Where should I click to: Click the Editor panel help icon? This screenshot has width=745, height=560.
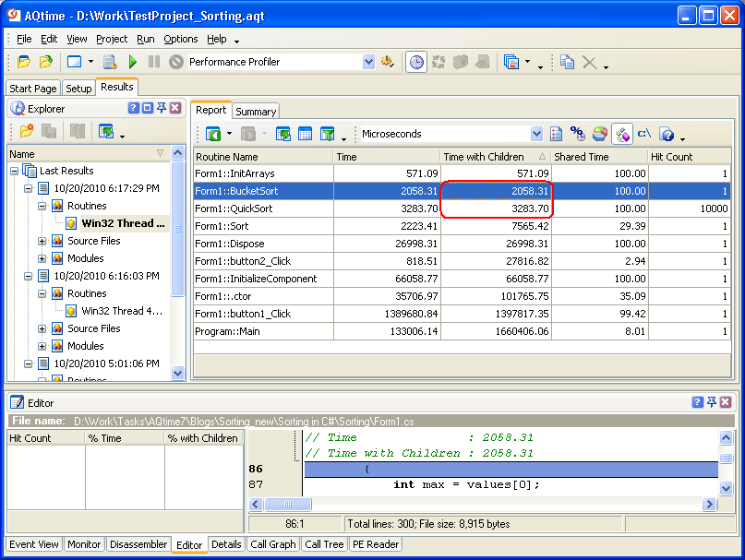pos(697,402)
